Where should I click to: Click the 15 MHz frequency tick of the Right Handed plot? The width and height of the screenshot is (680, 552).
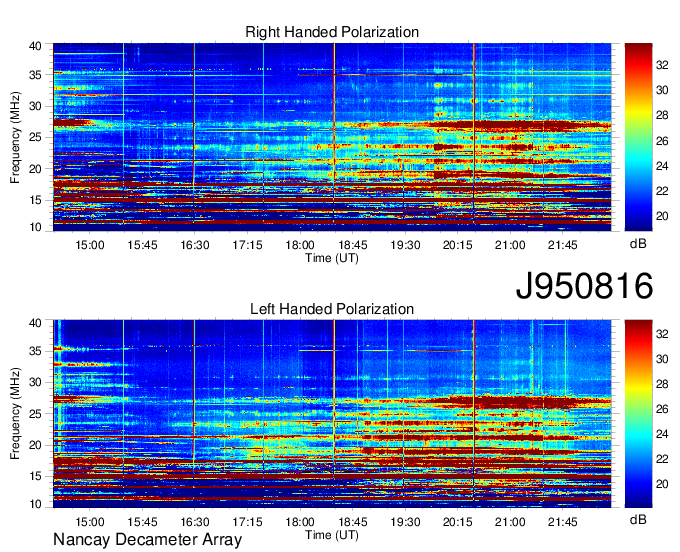tap(36, 200)
